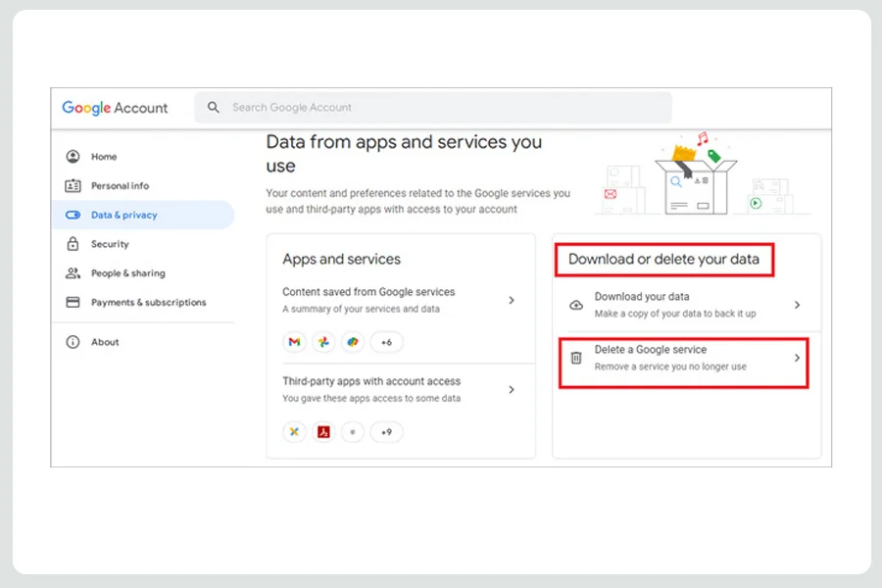Focus the Search Google Account field
The image size is (882, 588).
pos(433,108)
